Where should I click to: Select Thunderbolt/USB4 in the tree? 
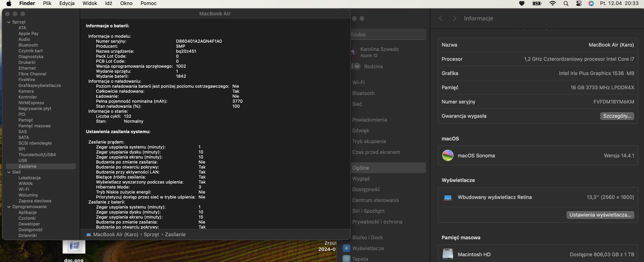(x=37, y=155)
